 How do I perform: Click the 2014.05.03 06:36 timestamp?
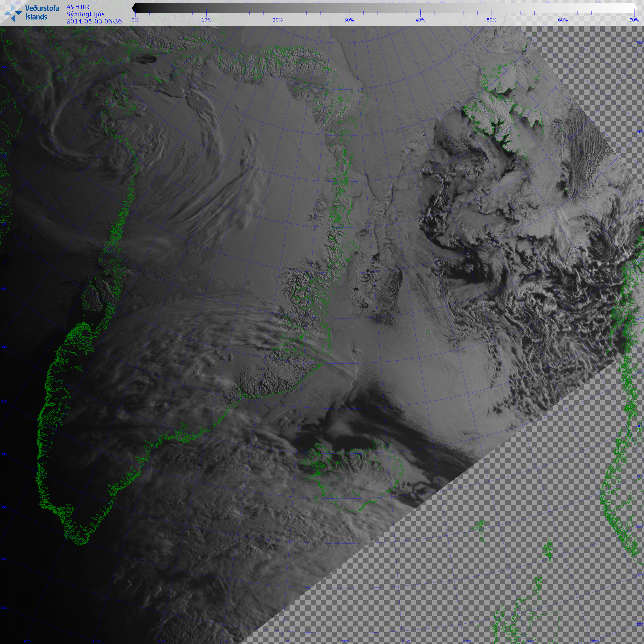[94, 21]
